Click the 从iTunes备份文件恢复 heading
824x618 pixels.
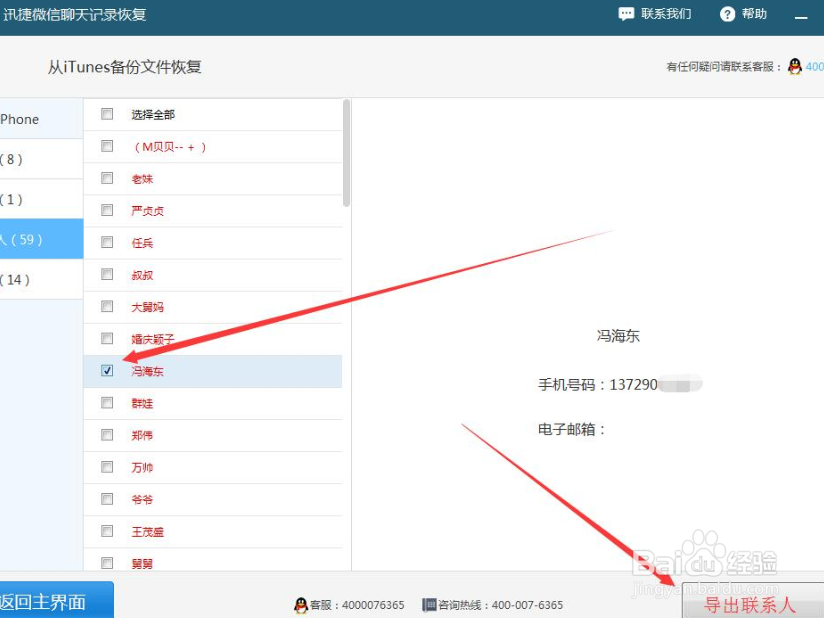(125, 67)
